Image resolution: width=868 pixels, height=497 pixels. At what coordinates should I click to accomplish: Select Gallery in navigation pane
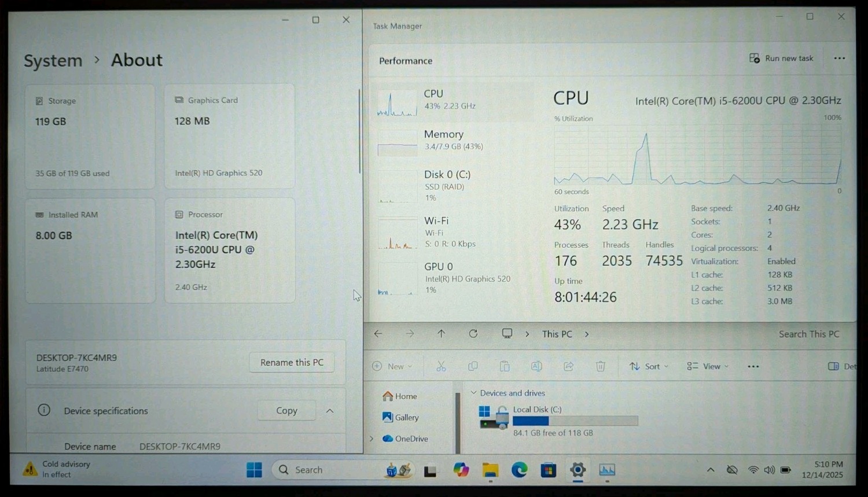click(x=400, y=417)
